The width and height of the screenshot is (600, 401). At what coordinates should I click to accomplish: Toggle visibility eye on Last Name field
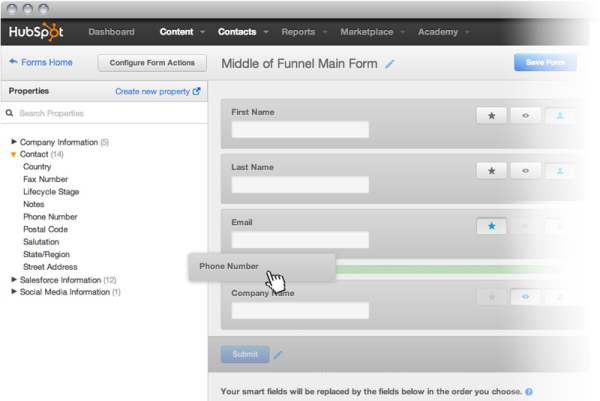(526, 171)
